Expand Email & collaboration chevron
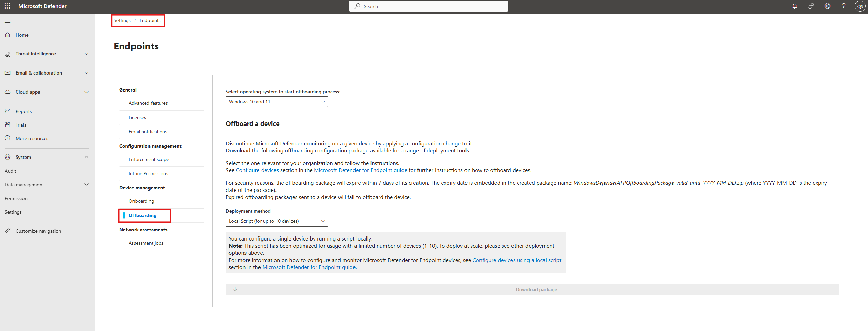The image size is (868, 331). click(x=86, y=73)
